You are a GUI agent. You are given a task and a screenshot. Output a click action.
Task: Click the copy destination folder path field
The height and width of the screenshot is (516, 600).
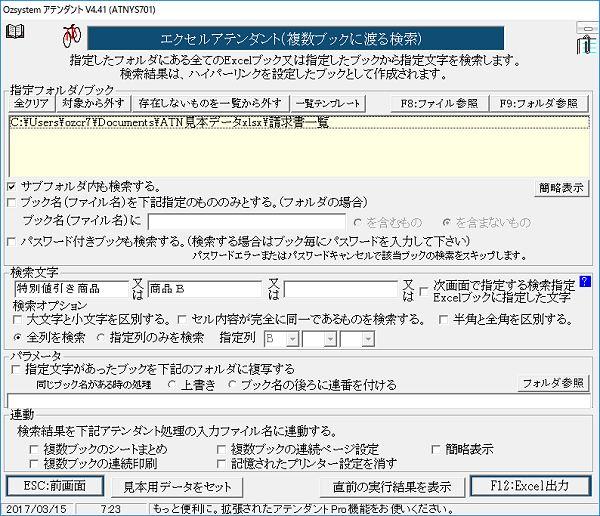(299, 401)
